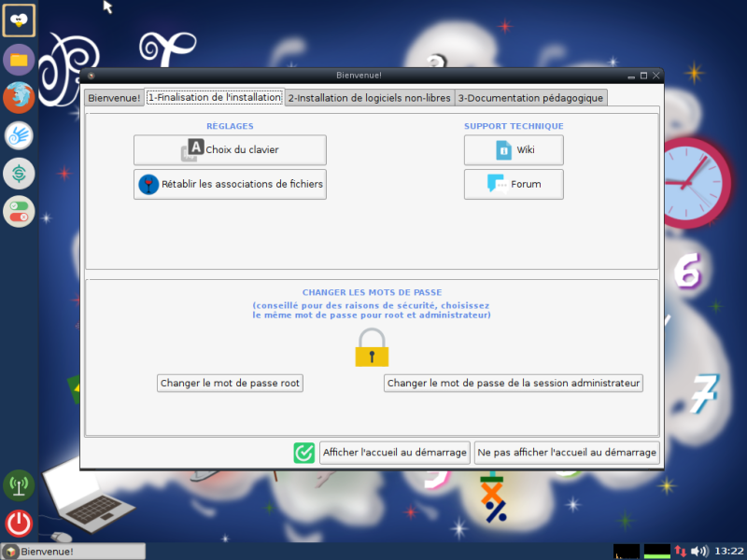Switch to the Bienvenue! tab
Screen dimensions: 747x560
point(114,98)
